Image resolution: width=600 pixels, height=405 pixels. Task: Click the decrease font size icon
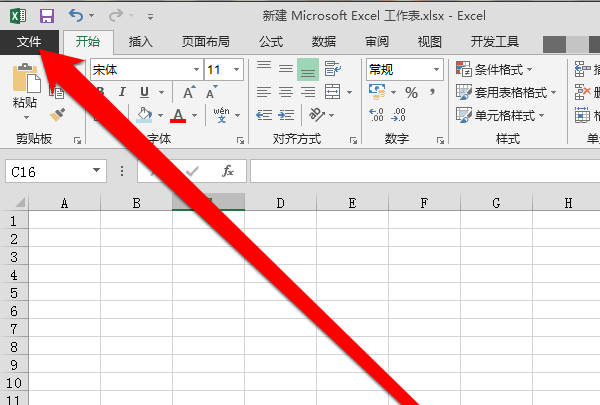(x=211, y=92)
